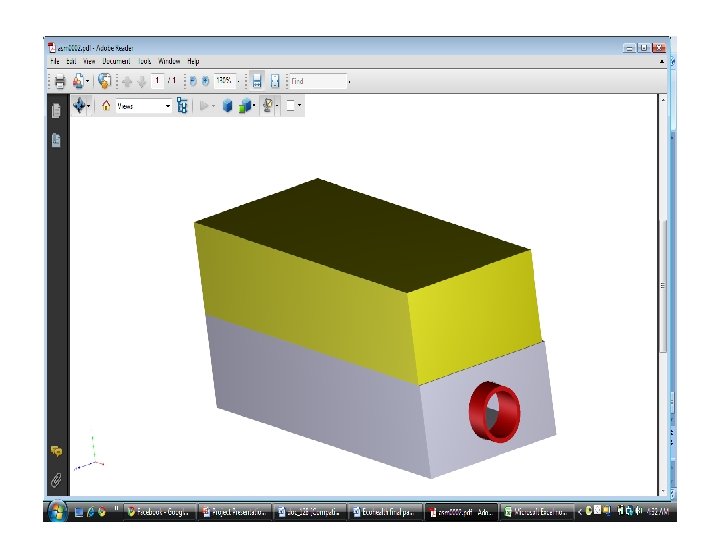
Task: Click Chrome quick launch icon
Action: click(x=102, y=512)
